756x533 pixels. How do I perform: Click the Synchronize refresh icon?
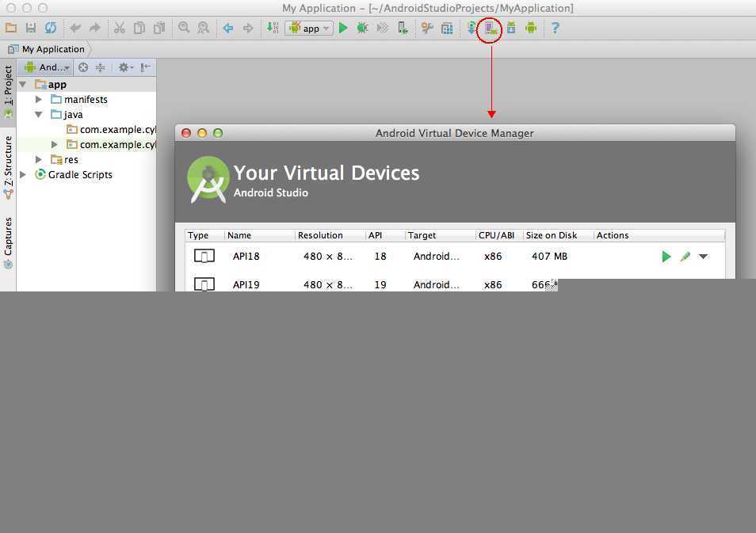(51, 28)
